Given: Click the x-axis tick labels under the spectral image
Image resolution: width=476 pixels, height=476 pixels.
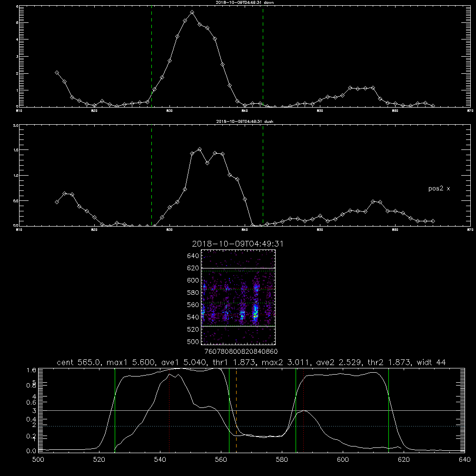Looking at the screenshot, I should pyautogui.click(x=241, y=352).
